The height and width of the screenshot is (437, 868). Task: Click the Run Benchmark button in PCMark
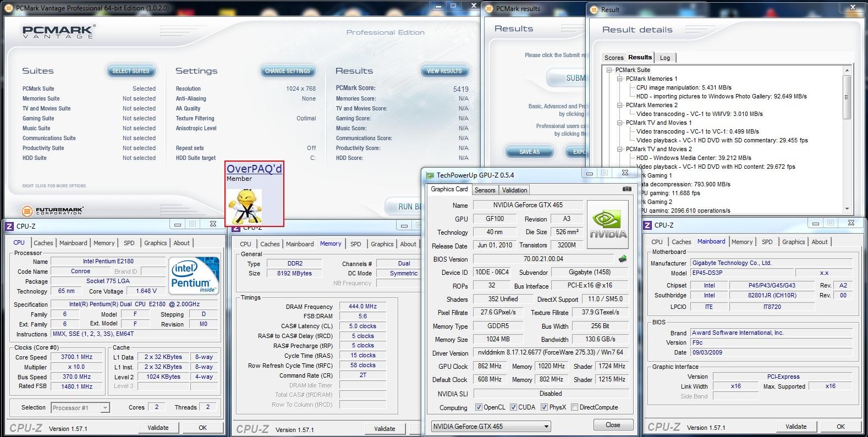(404, 206)
